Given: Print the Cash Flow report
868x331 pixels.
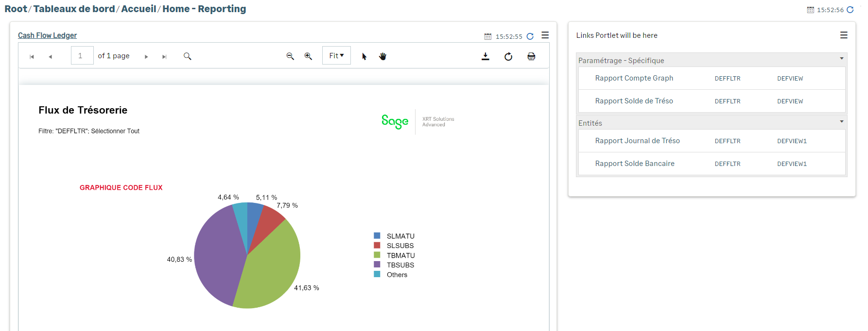Looking at the screenshot, I should click(531, 56).
